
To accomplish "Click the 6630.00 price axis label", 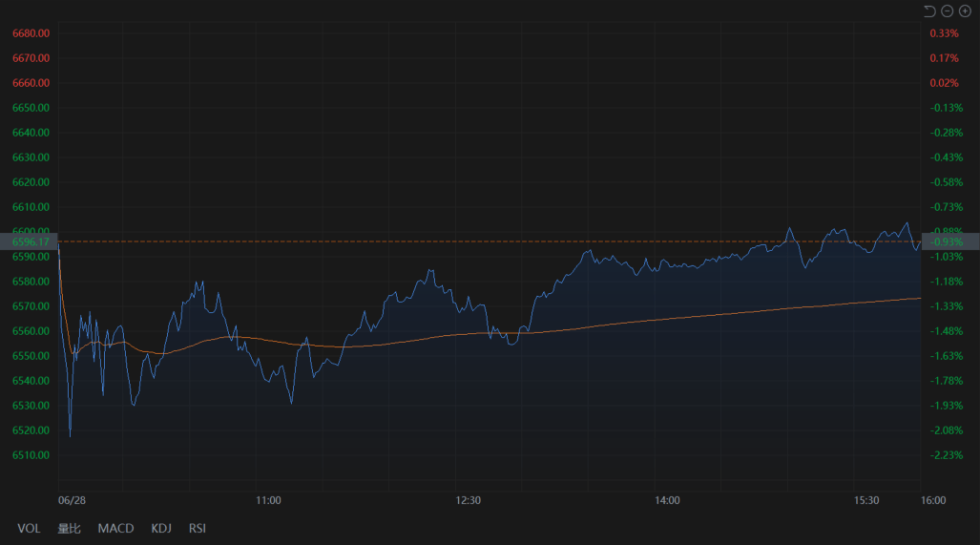I will coord(31,157).
